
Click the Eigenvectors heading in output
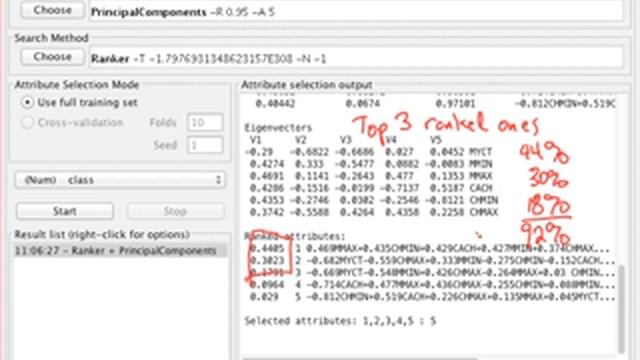pyautogui.click(x=278, y=127)
